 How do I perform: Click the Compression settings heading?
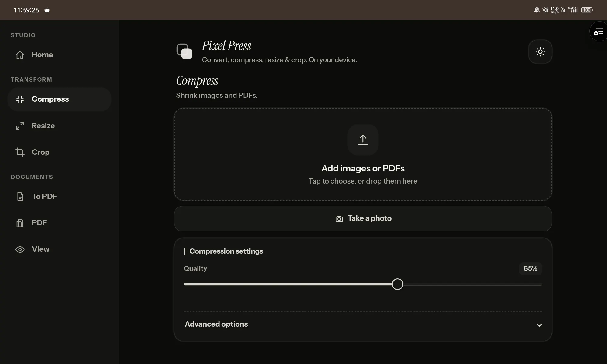pos(226,251)
